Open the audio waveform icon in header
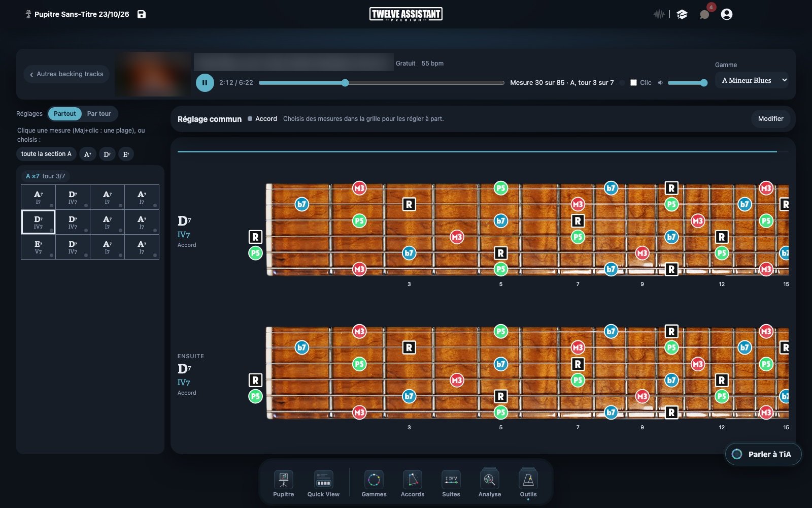The image size is (812, 508). click(659, 14)
